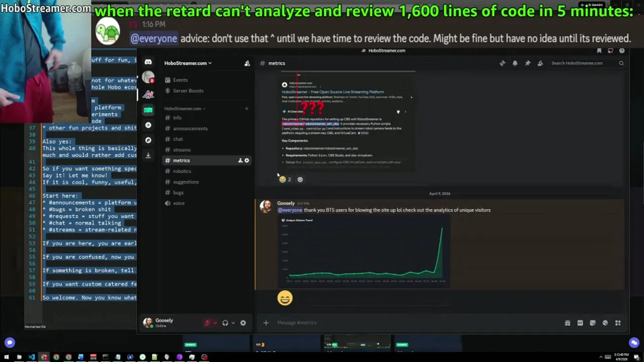Open microphone input options arrow
The width and height of the screenshot is (644, 362).
(x=215, y=323)
